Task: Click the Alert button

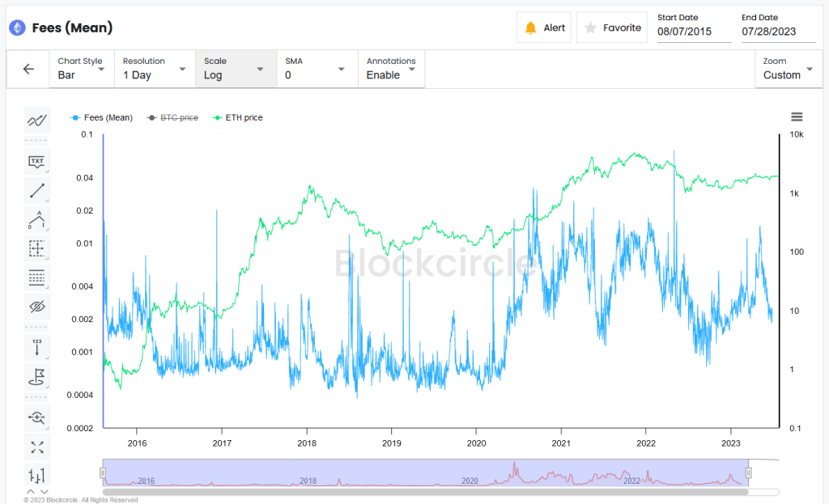Action: 545,28
